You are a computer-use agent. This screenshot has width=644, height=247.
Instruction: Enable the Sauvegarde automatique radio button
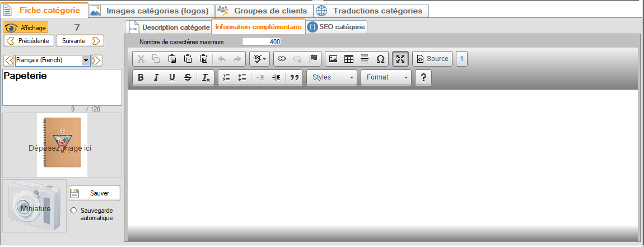[x=74, y=210]
